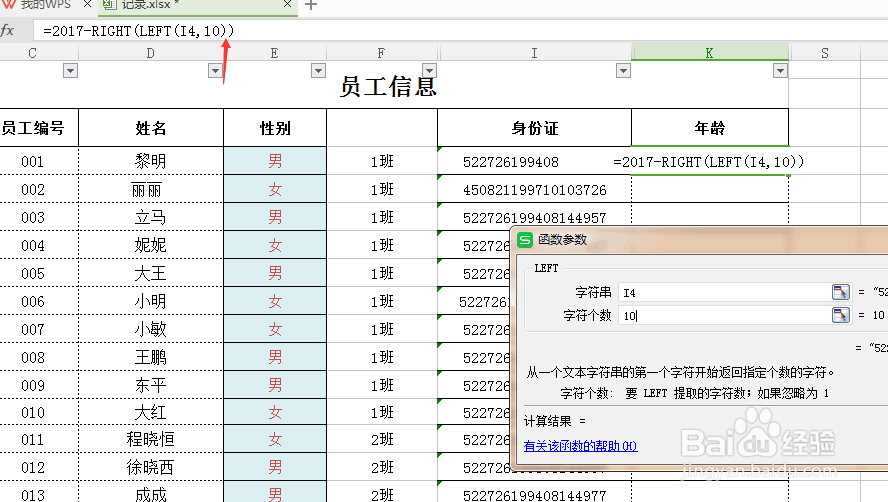
Task: Select column header F
Action: coord(382,53)
